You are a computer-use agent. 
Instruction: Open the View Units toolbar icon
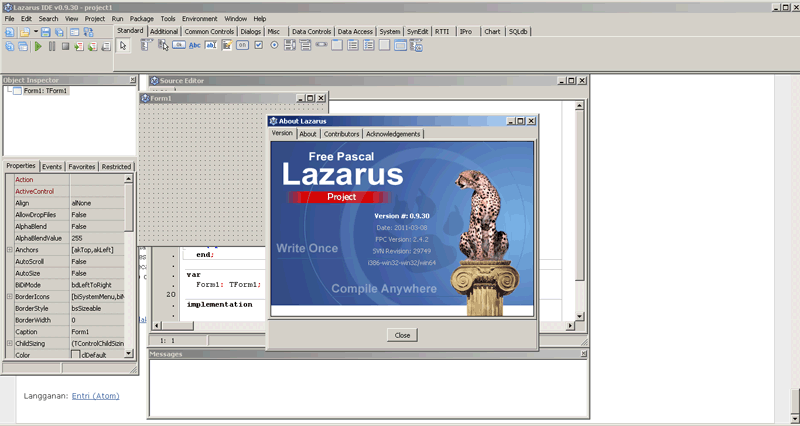tap(10, 46)
